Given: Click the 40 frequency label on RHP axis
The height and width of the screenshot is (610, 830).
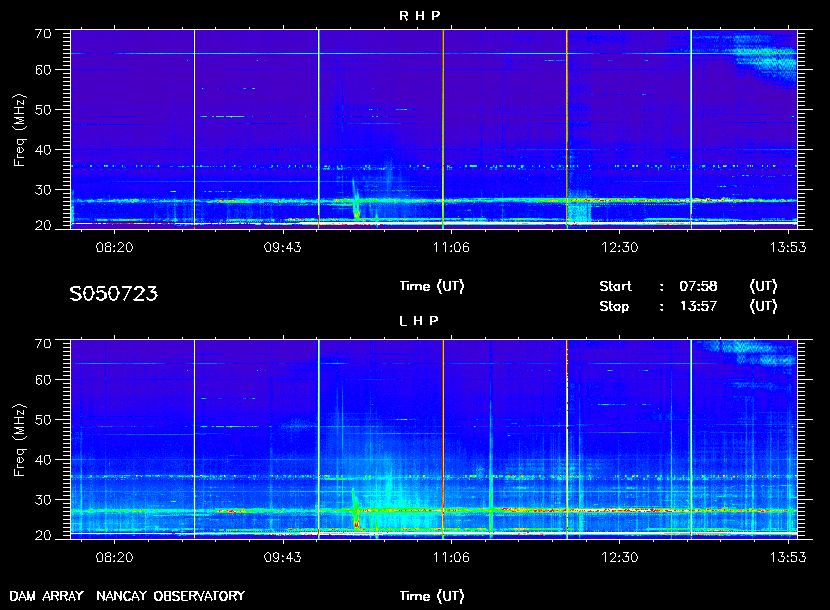Looking at the screenshot, I should tap(43, 150).
